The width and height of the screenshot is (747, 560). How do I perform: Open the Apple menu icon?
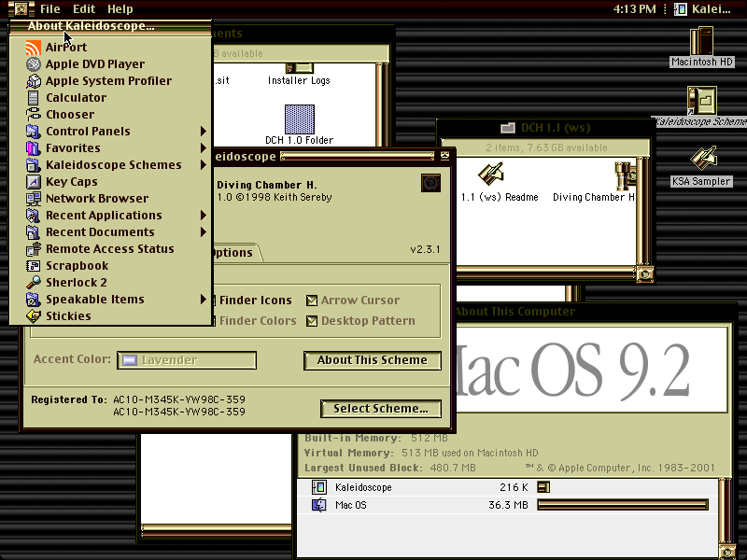[x=21, y=8]
